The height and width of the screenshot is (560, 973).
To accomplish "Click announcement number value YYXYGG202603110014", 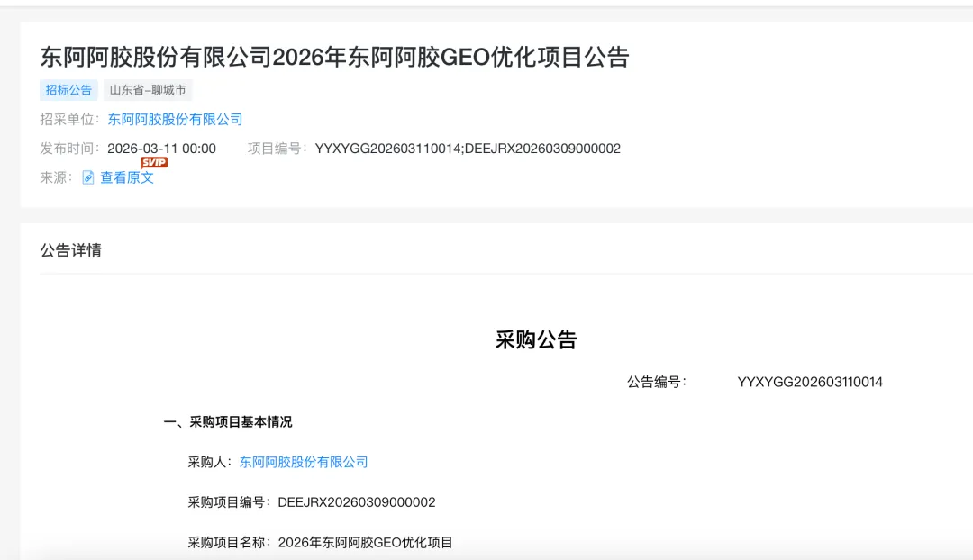I will pyautogui.click(x=810, y=382).
